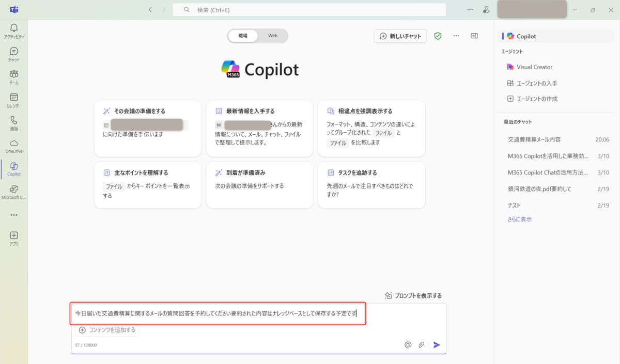Click the Teams logo in the title bar
620x364 pixels.
(14, 10)
